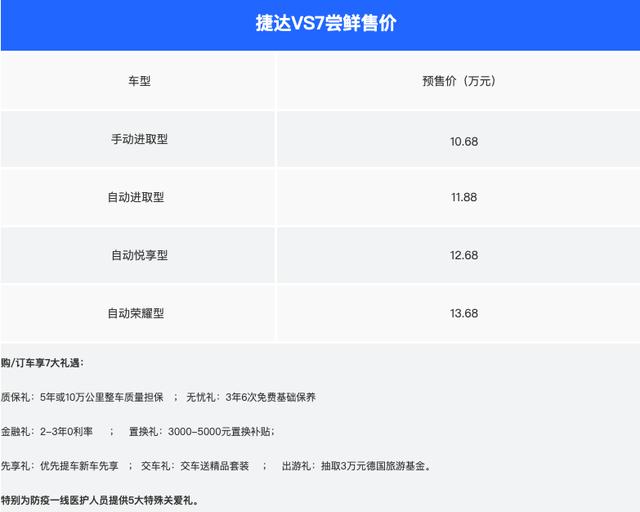The image size is (640, 512).
Task: Click the price 13.68
Action: 464,313
